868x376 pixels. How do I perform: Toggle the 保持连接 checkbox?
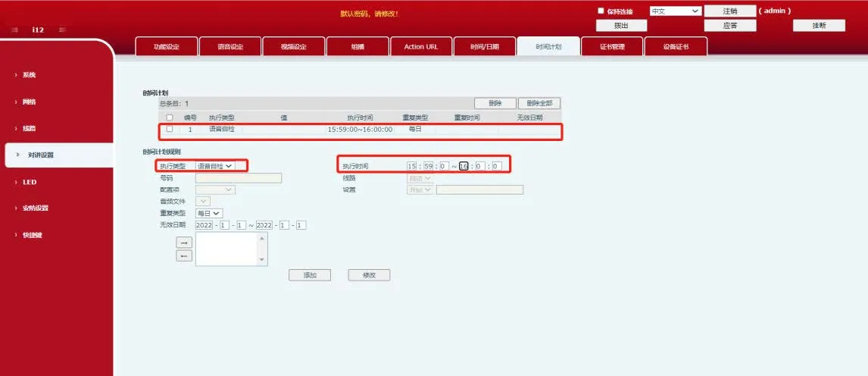point(601,11)
